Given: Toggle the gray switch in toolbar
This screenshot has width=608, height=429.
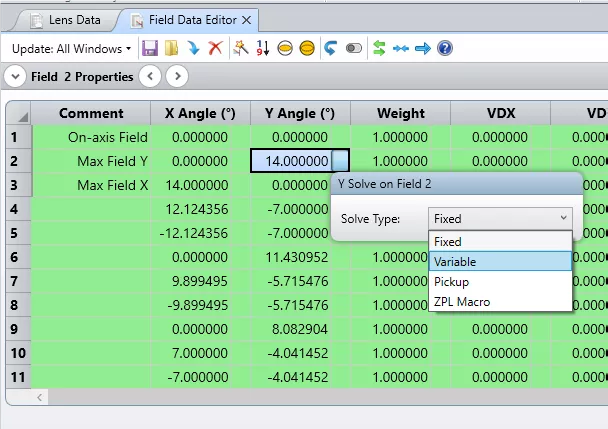Looking at the screenshot, I should [353, 48].
